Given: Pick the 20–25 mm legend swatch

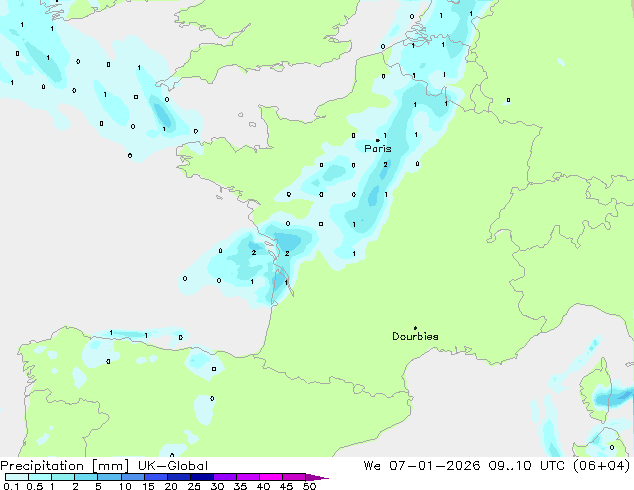Looking at the screenshot, I should pos(178,477).
